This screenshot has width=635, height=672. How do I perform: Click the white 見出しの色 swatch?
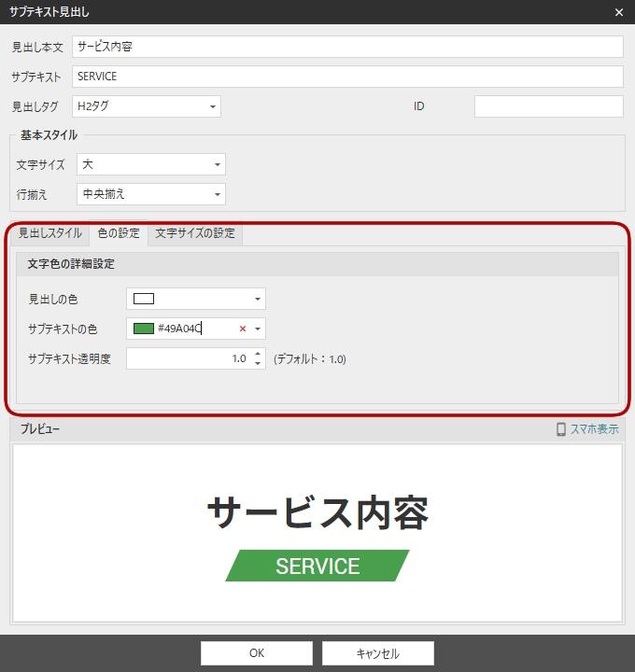pos(144,299)
